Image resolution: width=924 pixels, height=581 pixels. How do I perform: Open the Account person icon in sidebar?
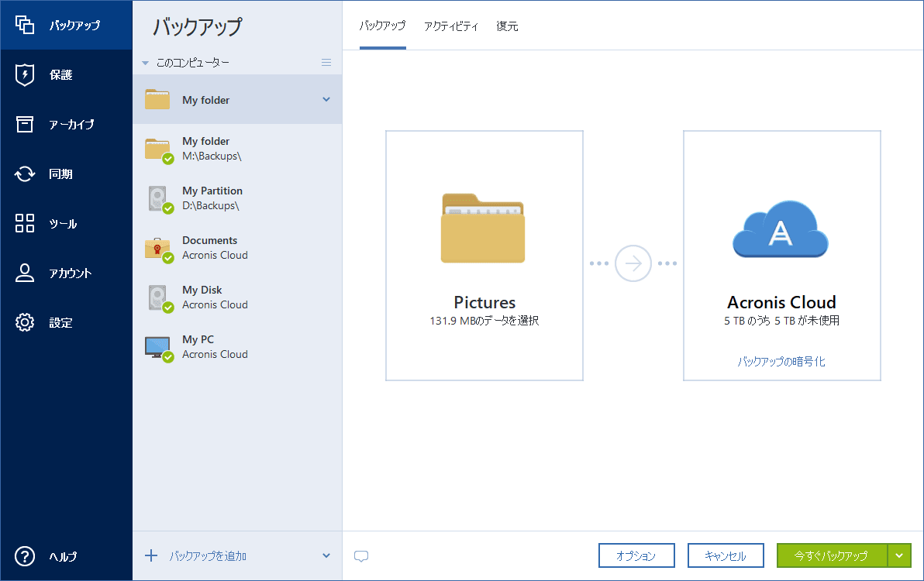(25, 273)
